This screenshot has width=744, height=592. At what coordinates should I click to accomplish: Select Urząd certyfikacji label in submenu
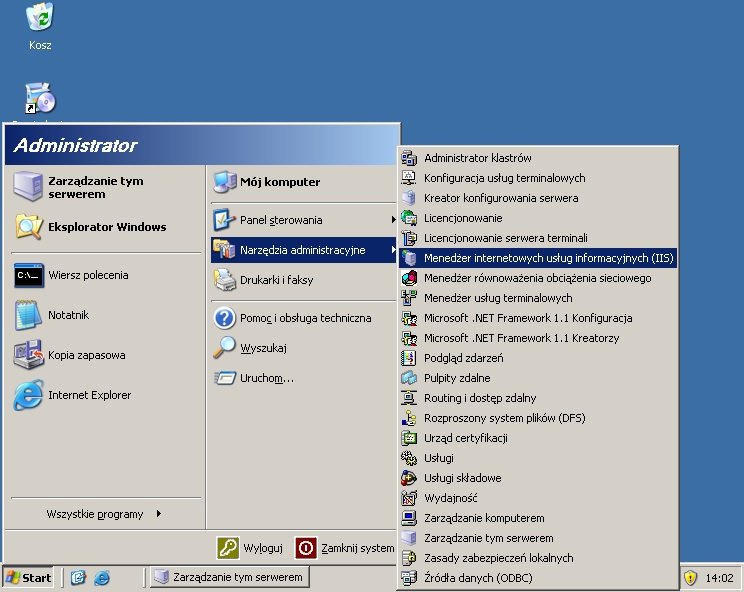tap(466, 438)
